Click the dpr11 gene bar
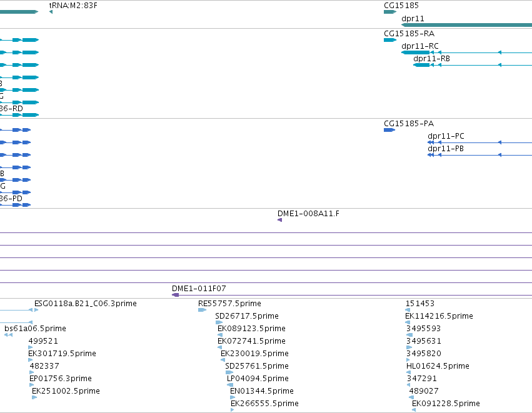532x413 pixels. pyautogui.click(x=466, y=25)
